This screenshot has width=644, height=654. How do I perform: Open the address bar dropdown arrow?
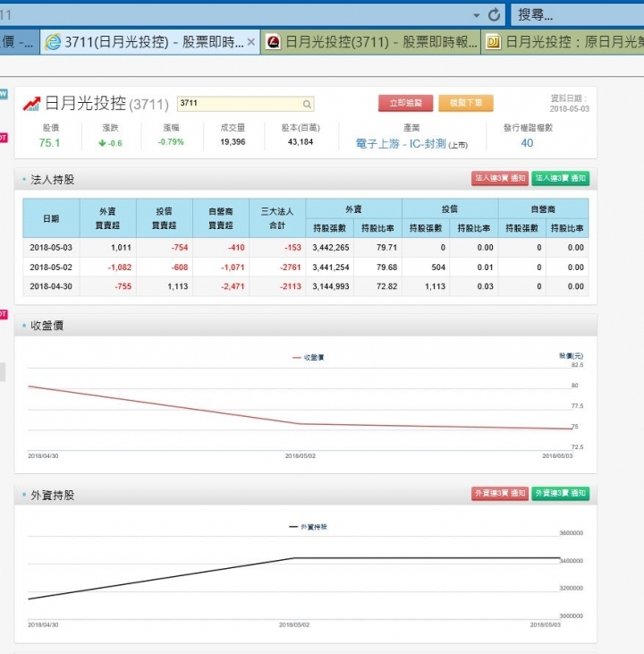477,16
